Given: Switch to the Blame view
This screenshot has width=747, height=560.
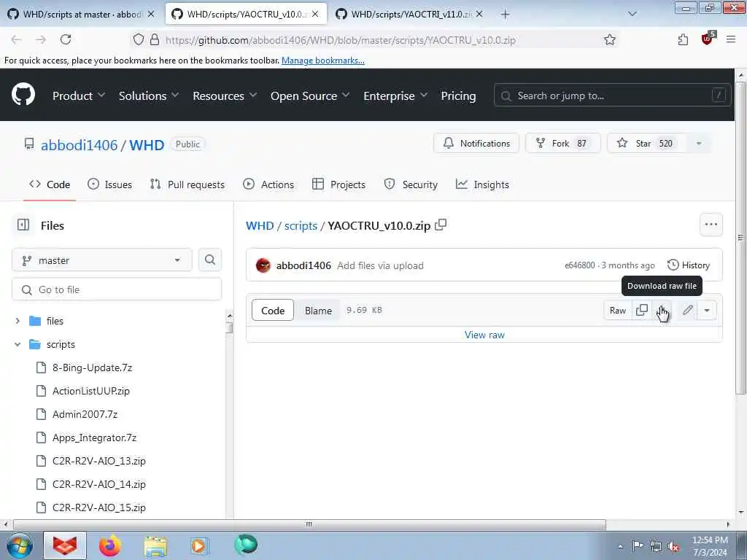Looking at the screenshot, I should [x=318, y=311].
